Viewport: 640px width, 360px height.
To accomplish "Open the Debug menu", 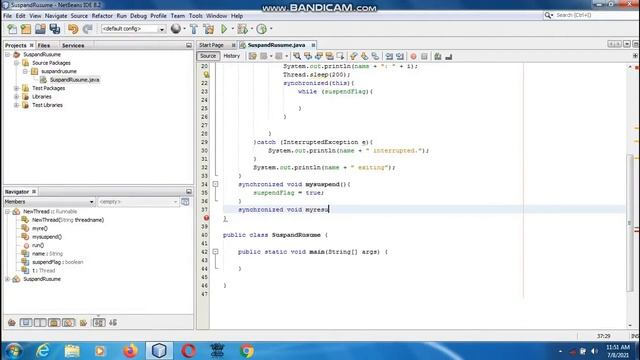I will pyautogui.click(x=138, y=16).
